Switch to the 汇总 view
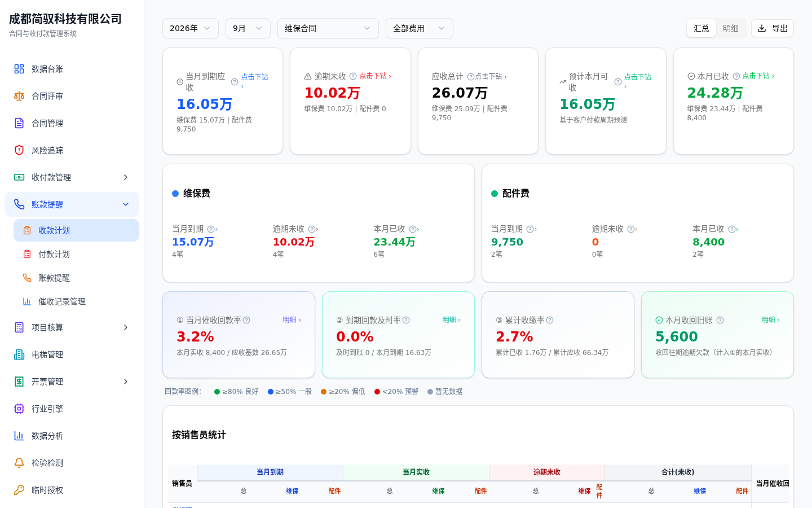This screenshot has width=812, height=508. pos(701,28)
